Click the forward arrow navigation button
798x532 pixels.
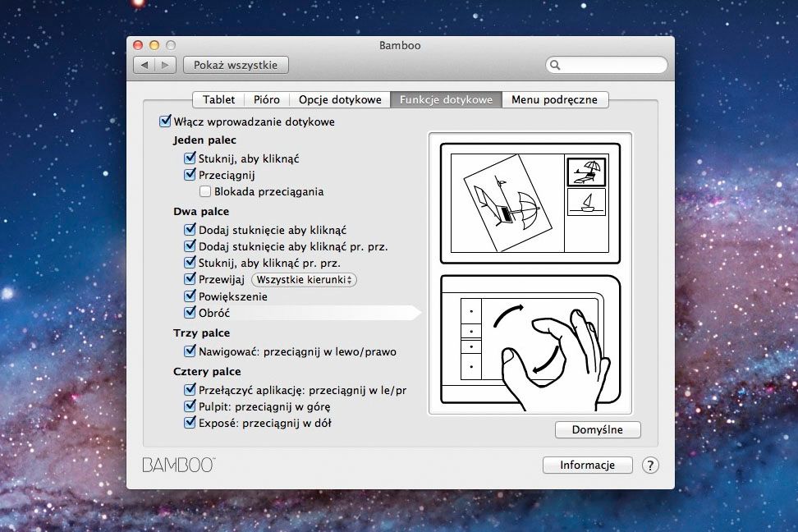pyautogui.click(x=165, y=65)
